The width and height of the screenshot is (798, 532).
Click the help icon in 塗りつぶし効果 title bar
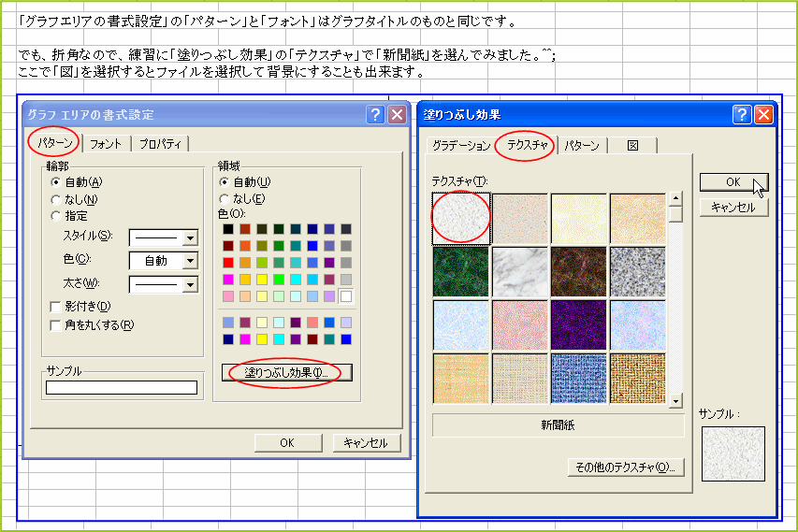743,114
